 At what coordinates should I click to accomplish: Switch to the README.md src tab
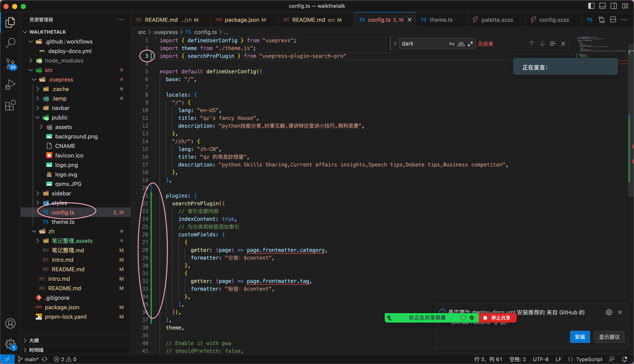[x=317, y=20]
